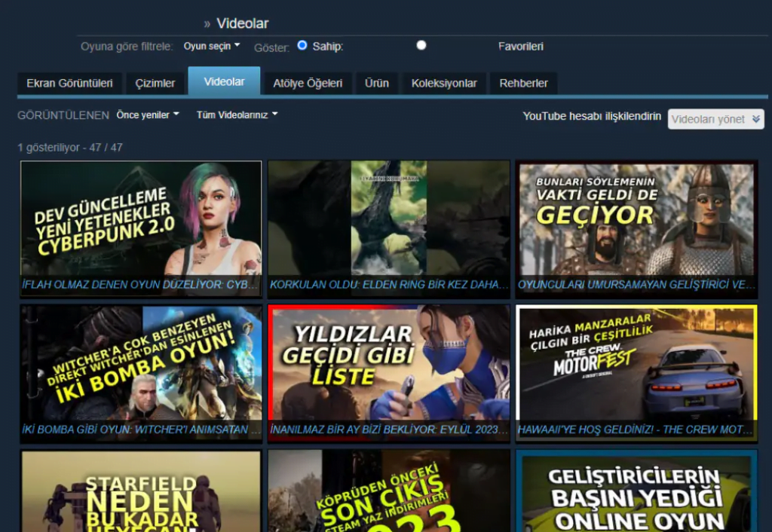Select the Sahip radio button
The height and width of the screenshot is (532, 772).
click(x=302, y=45)
